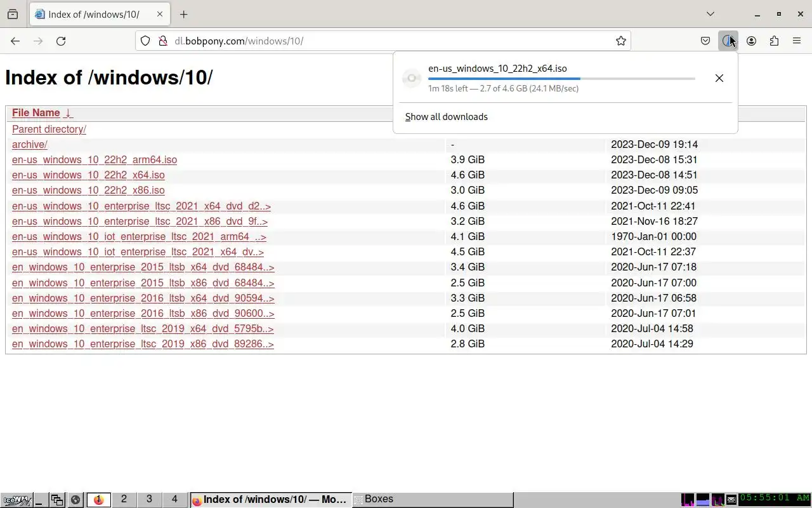
Task: Click the download progress bar
Action: tap(561, 79)
